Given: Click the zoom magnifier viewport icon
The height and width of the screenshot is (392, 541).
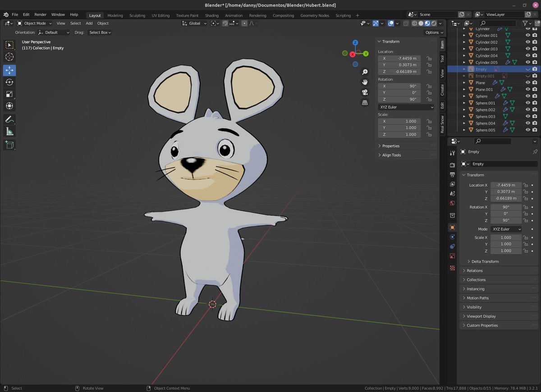Looking at the screenshot, I should coord(365,72).
